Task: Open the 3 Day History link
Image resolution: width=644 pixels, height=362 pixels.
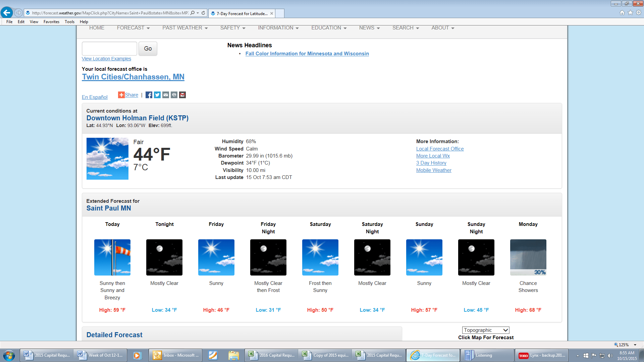Action: click(431, 163)
